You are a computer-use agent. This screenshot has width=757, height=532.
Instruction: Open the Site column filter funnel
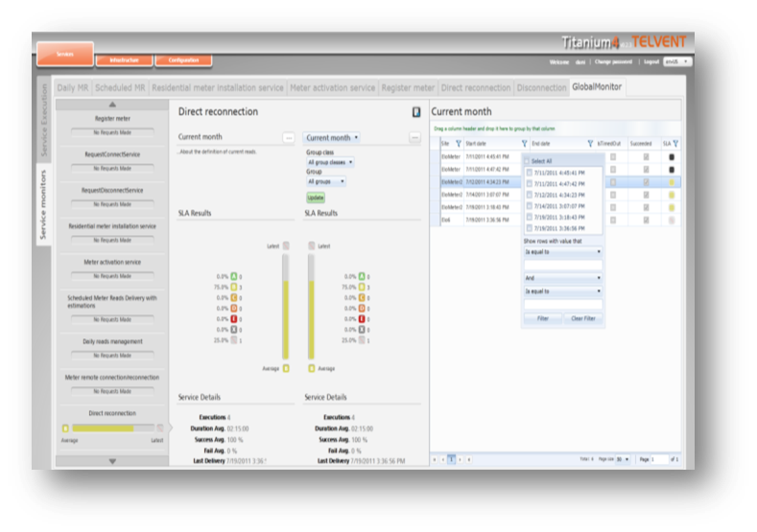459,143
